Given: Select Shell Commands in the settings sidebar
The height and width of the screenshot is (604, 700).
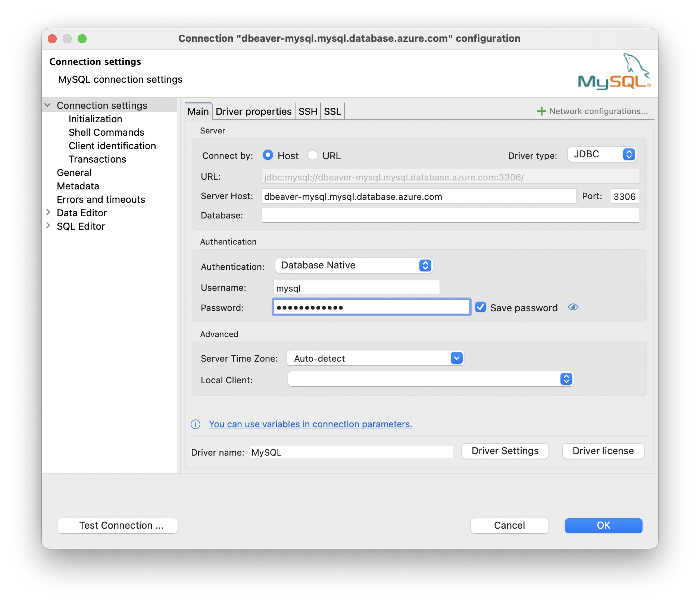Looking at the screenshot, I should [106, 132].
